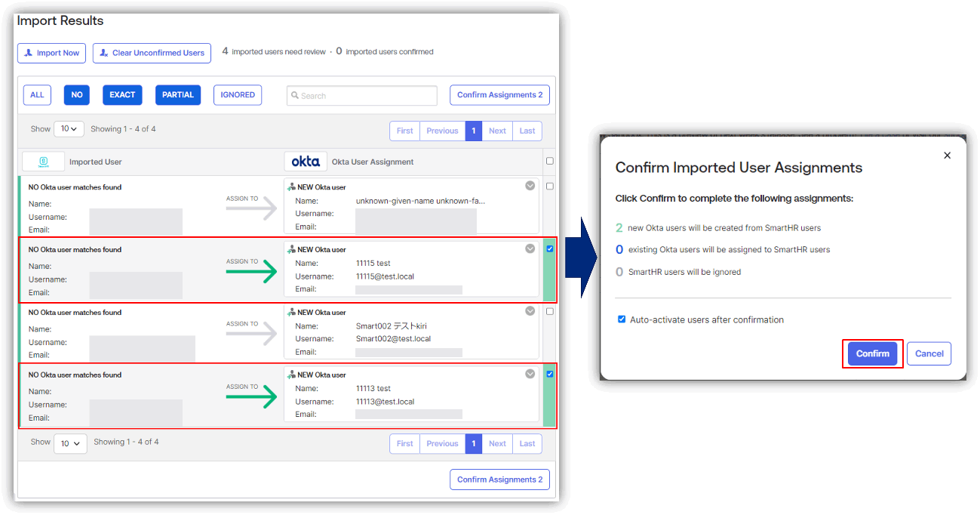Select the PARTIAL match filter tab
This screenshot has height=515, width=980.
(178, 95)
